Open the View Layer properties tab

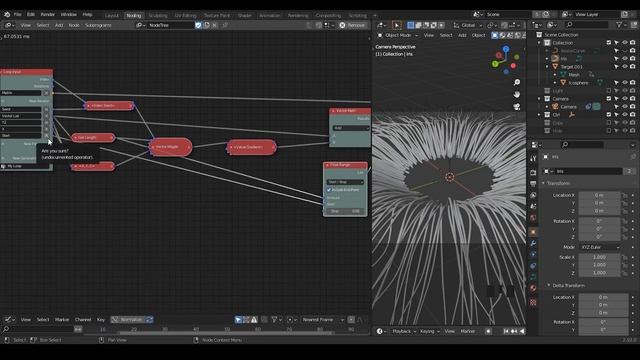pyautogui.click(x=533, y=196)
